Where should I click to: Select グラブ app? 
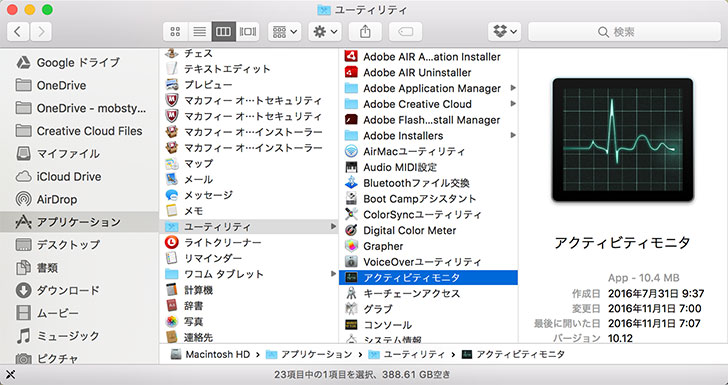[x=429, y=309]
